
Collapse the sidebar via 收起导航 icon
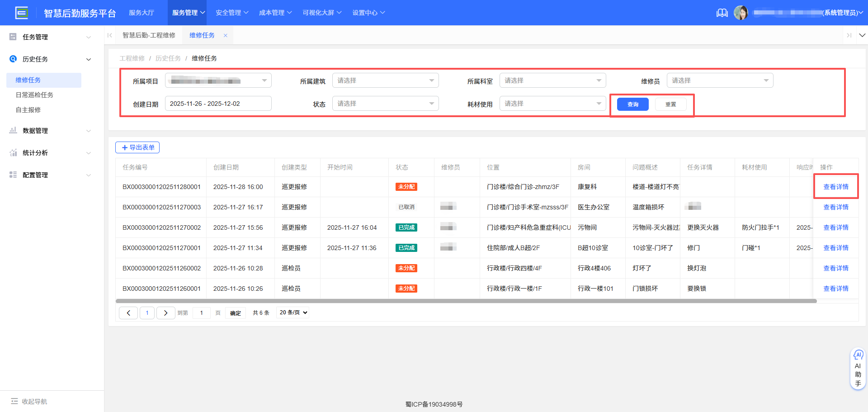[15, 401]
